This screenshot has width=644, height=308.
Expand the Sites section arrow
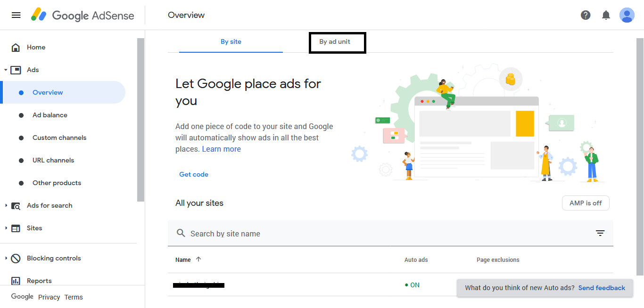click(6, 228)
